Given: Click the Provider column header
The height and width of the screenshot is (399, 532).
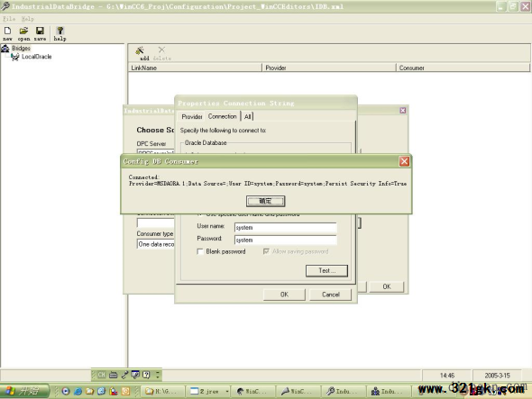Looking at the screenshot, I should [329, 68].
